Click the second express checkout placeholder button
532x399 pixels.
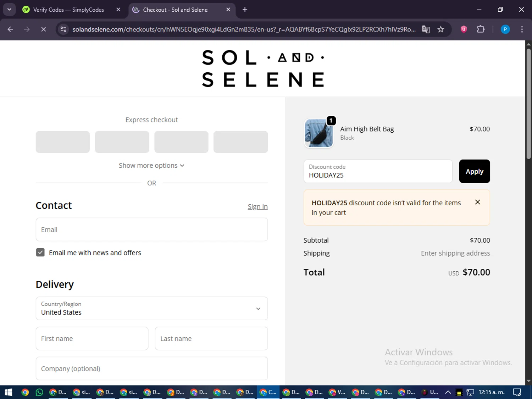(122, 142)
